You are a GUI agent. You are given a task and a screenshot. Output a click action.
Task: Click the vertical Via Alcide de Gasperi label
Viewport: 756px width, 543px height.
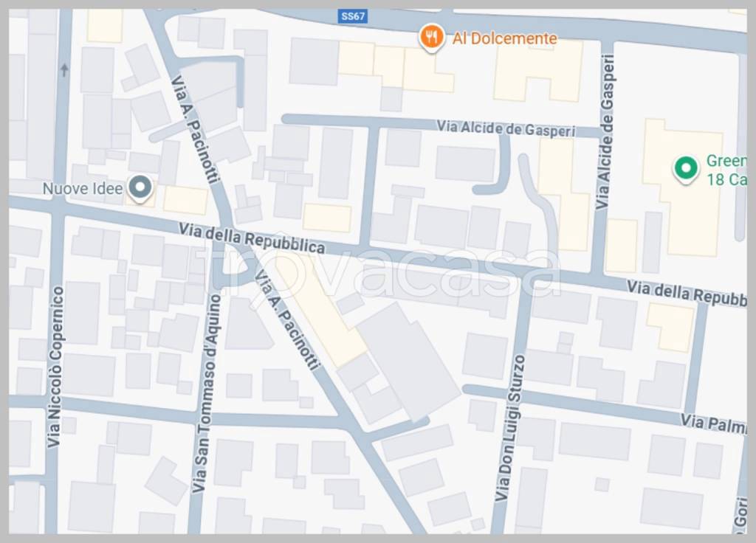tap(605, 132)
